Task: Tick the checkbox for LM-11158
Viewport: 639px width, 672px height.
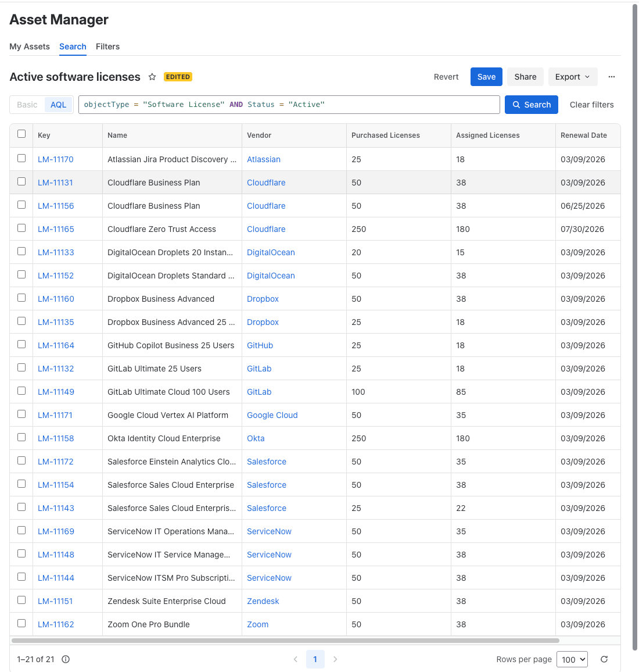Action: point(21,437)
